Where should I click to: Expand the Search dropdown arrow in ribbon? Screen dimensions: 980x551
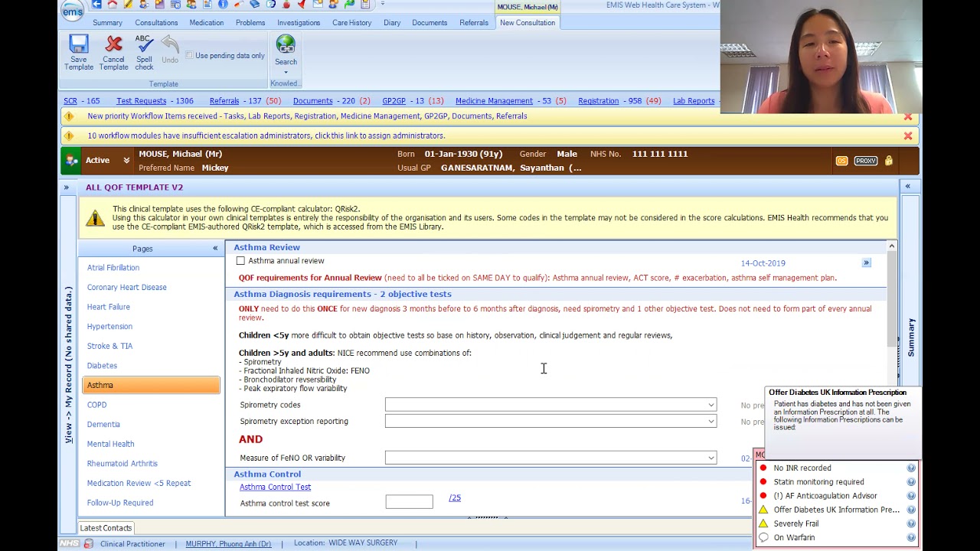286,73
